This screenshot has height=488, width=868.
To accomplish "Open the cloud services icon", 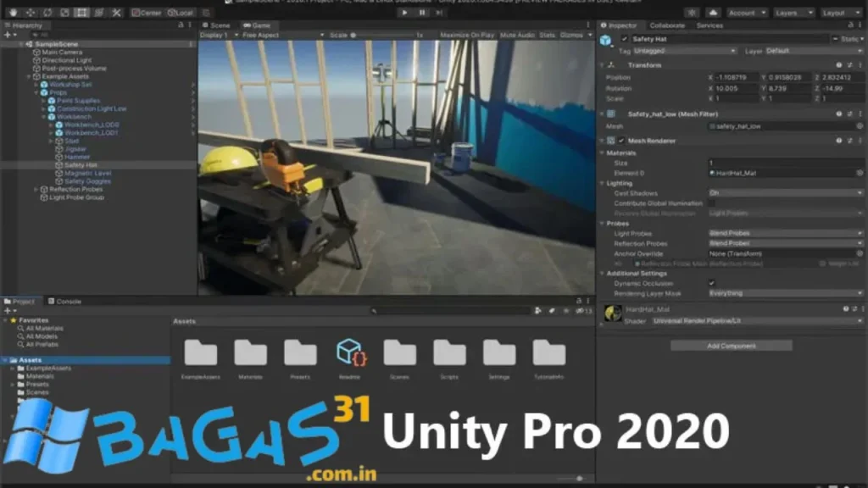I will pos(713,12).
